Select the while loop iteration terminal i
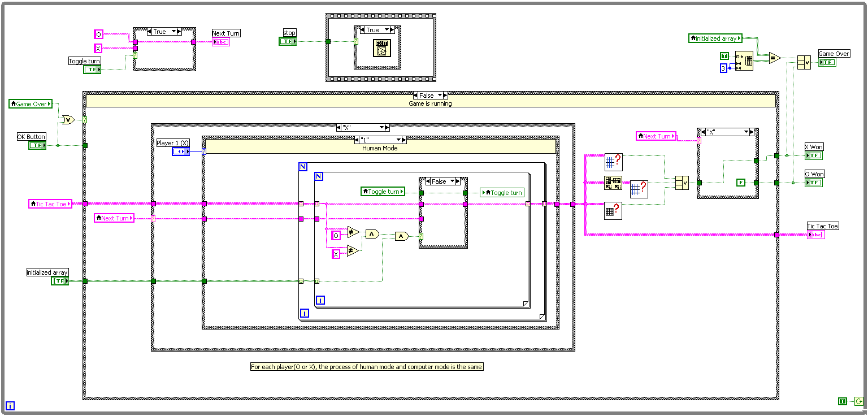The image size is (868, 416). pyautogui.click(x=10, y=405)
